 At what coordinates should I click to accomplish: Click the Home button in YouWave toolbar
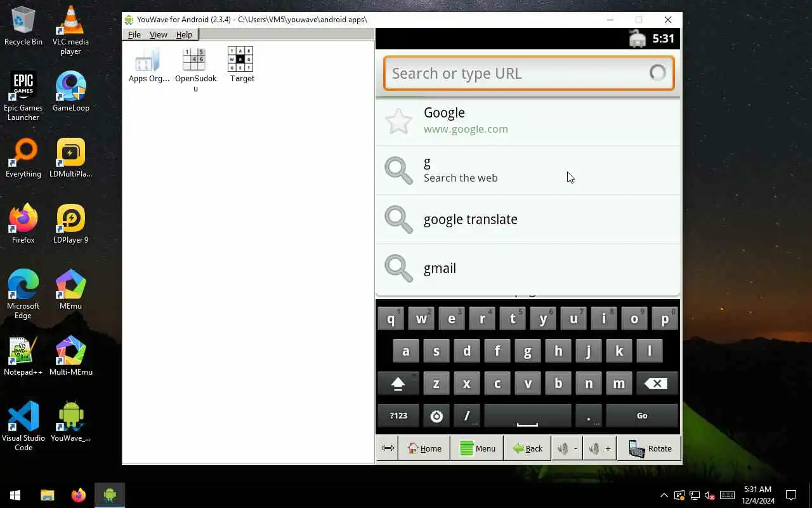coord(424,448)
